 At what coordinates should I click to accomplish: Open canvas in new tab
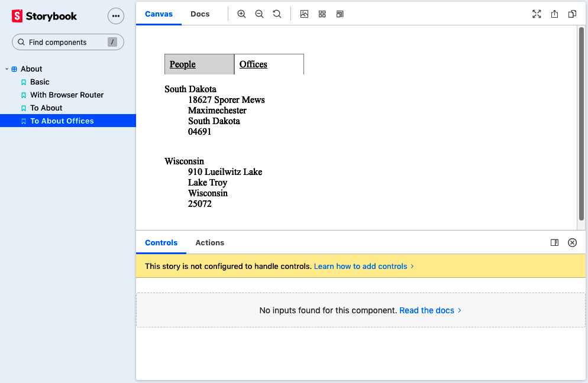(x=554, y=14)
